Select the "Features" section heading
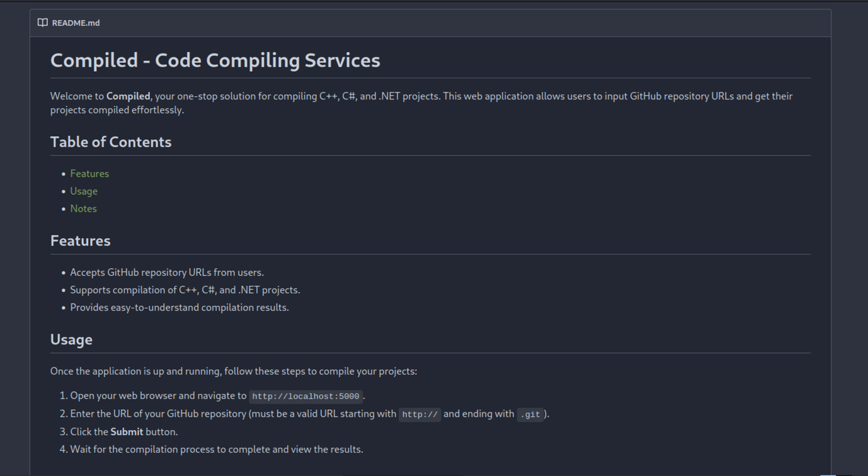 (x=80, y=241)
